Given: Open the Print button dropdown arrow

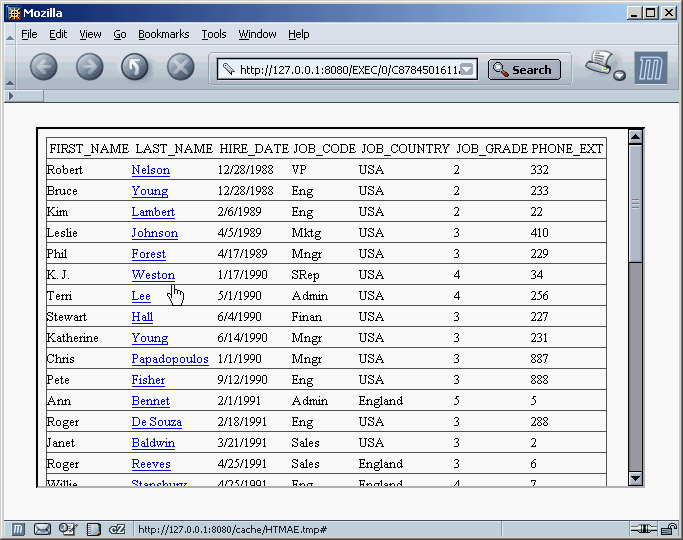Looking at the screenshot, I should click(620, 76).
